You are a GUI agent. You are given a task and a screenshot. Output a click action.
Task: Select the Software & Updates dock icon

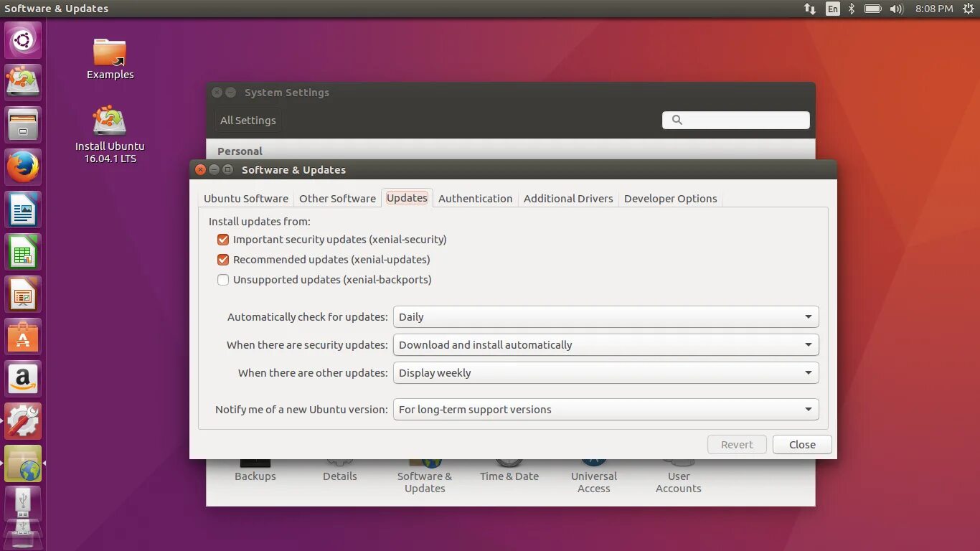coord(23,463)
